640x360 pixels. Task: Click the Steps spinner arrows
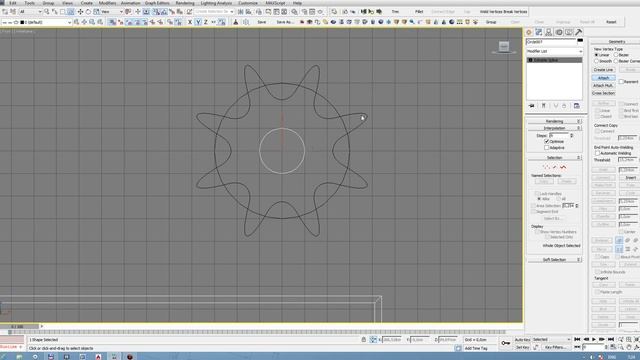pos(571,135)
